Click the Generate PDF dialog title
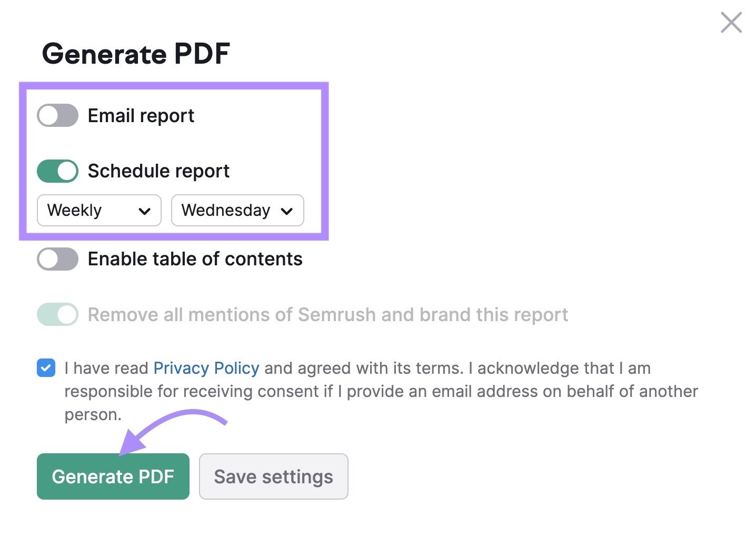This screenshot has height=537, width=756. (136, 53)
